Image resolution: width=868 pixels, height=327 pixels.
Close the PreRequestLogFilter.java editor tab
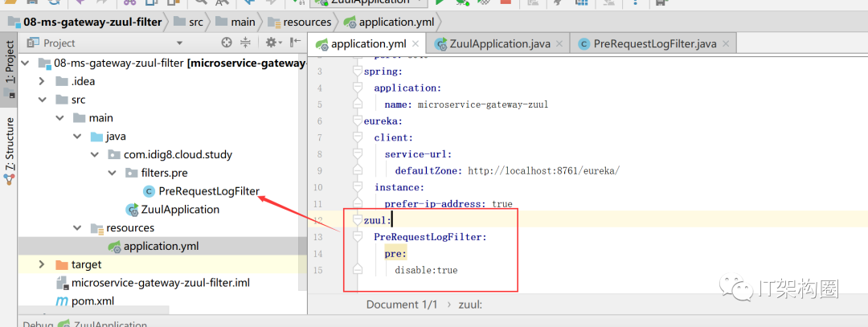click(726, 43)
